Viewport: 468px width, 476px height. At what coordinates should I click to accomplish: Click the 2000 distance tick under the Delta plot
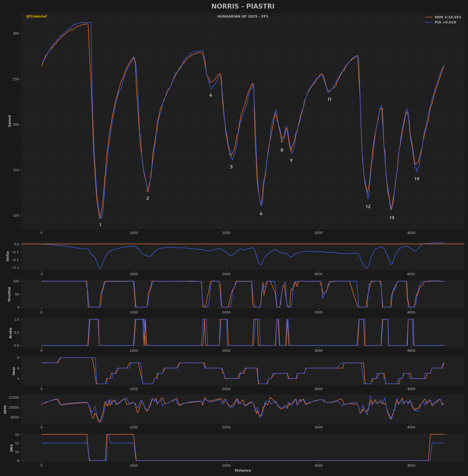tap(226, 274)
